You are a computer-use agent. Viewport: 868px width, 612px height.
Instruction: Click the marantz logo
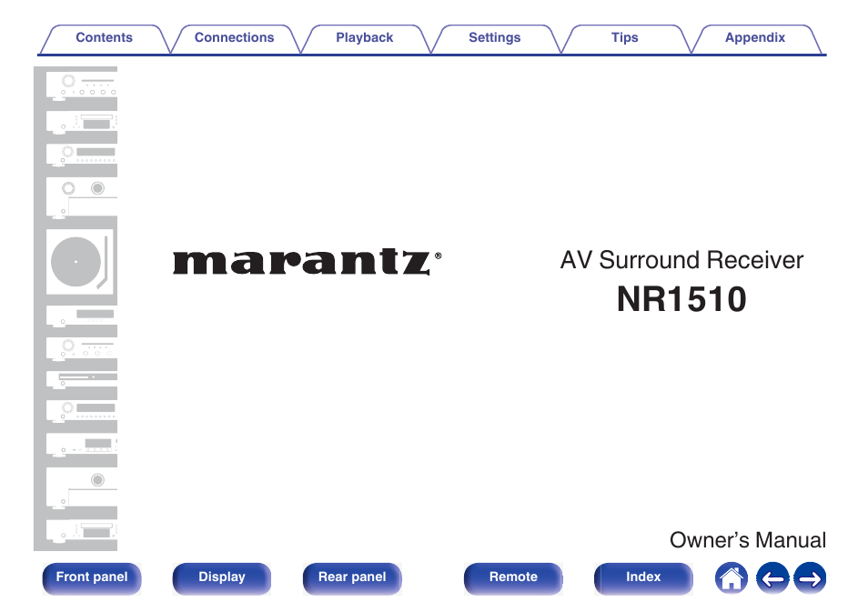point(308,262)
